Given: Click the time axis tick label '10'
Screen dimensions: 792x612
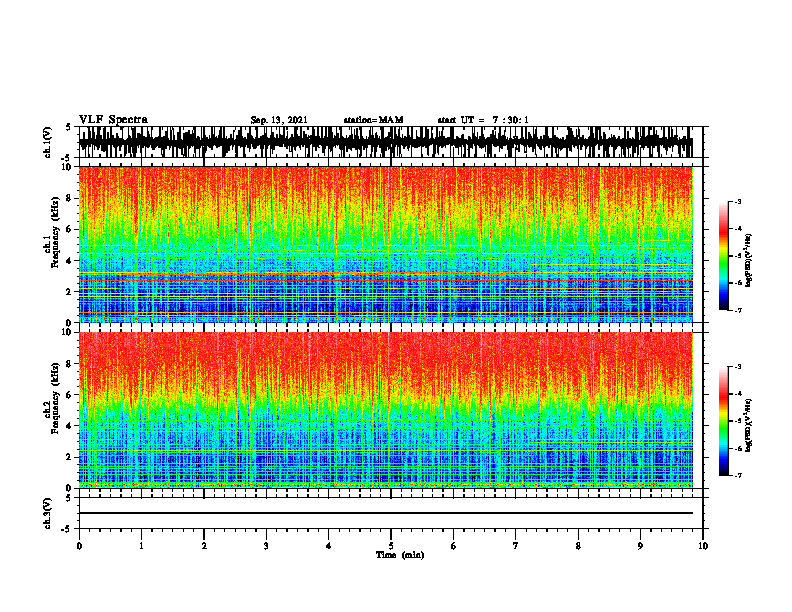Looking at the screenshot, I should [x=703, y=546].
